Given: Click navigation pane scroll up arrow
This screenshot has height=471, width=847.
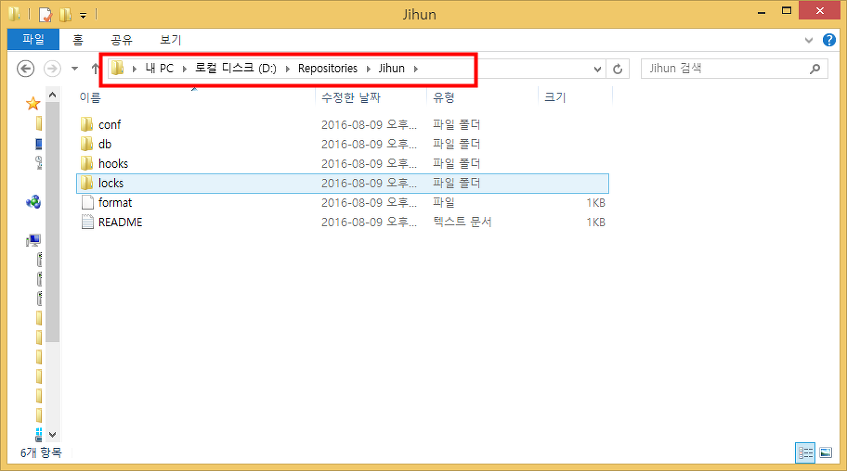Looking at the screenshot, I should point(52,95).
